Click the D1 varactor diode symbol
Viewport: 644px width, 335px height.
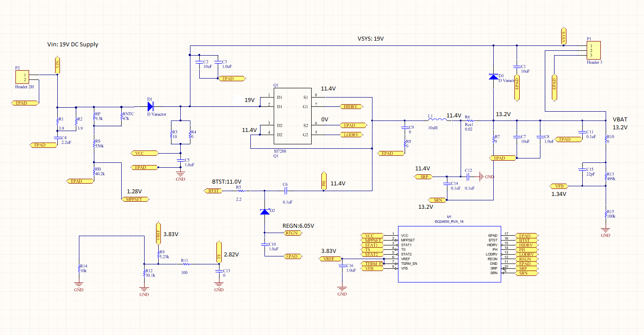tap(151, 106)
